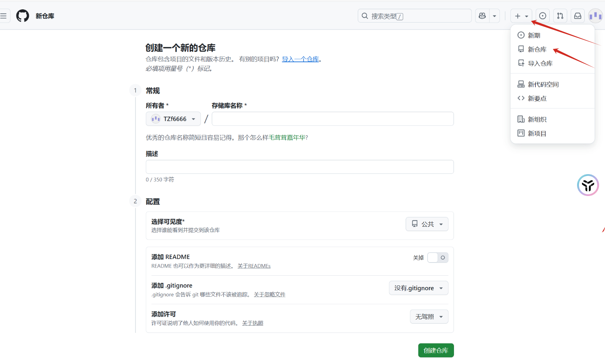Image resolution: width=605 pixels, height=364 pixels.
Task: Follow the 导入一个仓库 link
Action: tap(300, 59)
